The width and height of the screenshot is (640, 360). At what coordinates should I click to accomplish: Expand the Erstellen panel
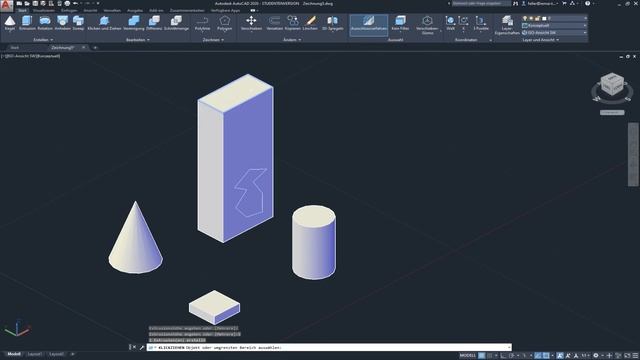[x=43, y=40]
